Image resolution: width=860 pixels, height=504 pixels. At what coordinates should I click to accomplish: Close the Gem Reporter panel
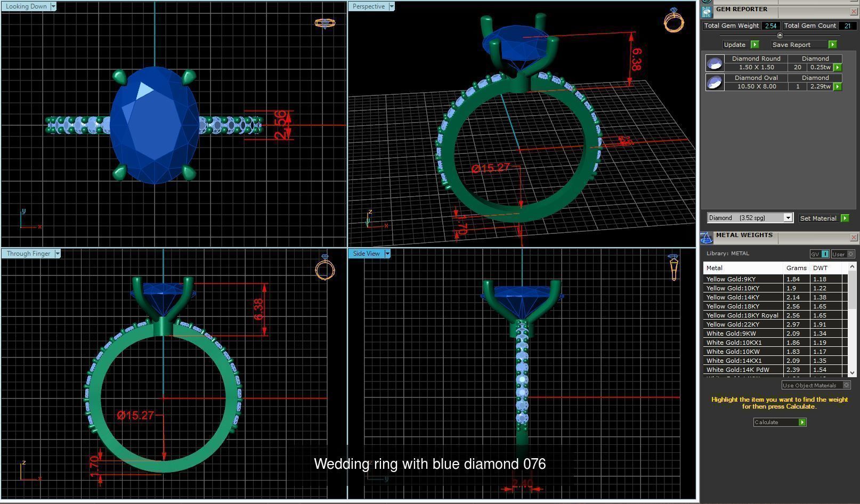pos(854,11)
